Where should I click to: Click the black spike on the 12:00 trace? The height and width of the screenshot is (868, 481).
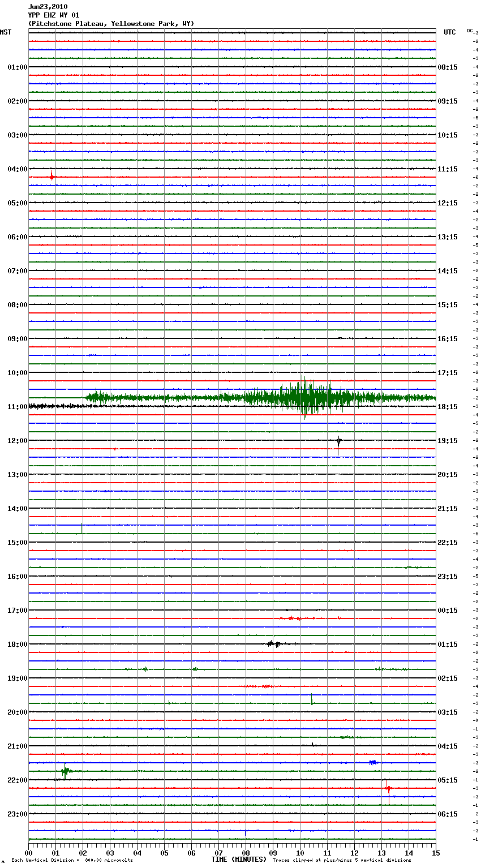(338, 444)
